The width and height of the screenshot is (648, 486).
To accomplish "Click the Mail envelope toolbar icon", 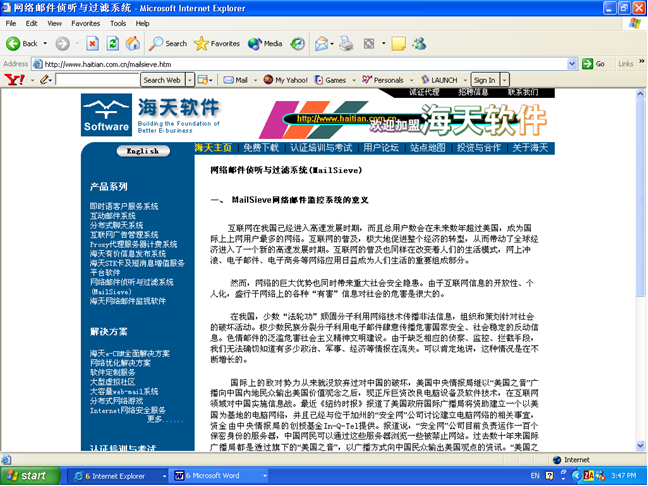I will point(321,43).
